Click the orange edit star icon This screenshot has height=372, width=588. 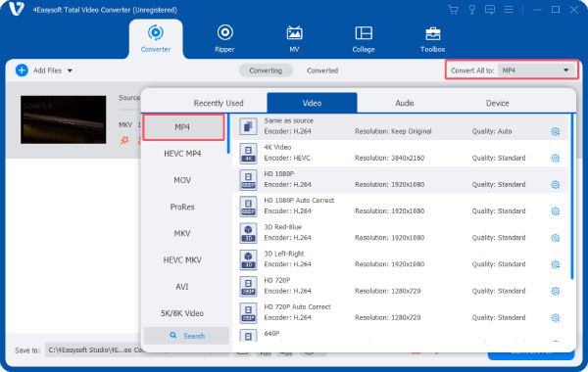coord(124,140)
